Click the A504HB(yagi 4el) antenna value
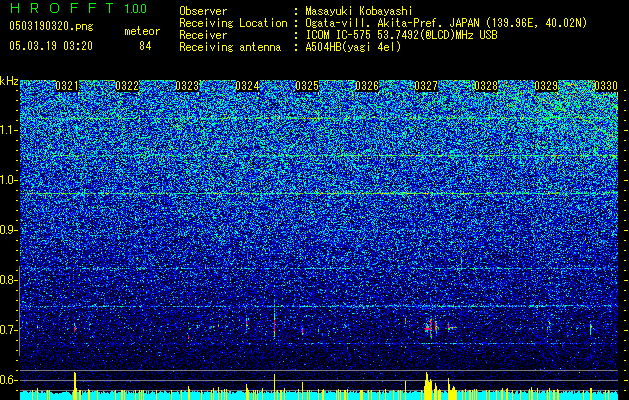This screenshot has width=629, height=400. click(353, 47)
